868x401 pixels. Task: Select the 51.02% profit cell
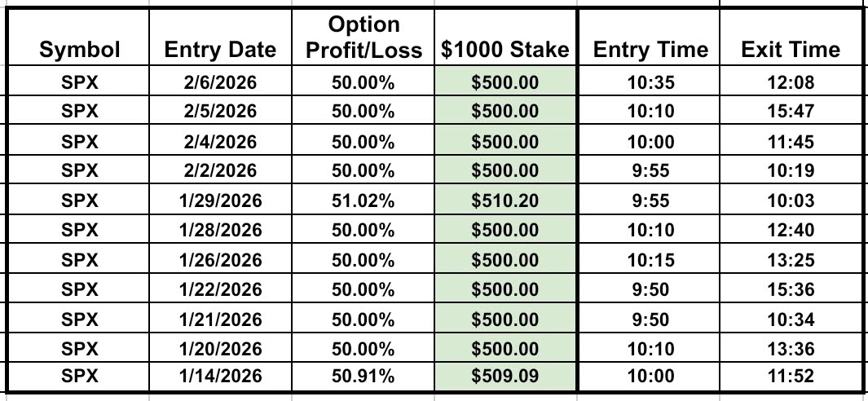click(x=363, y=200)
